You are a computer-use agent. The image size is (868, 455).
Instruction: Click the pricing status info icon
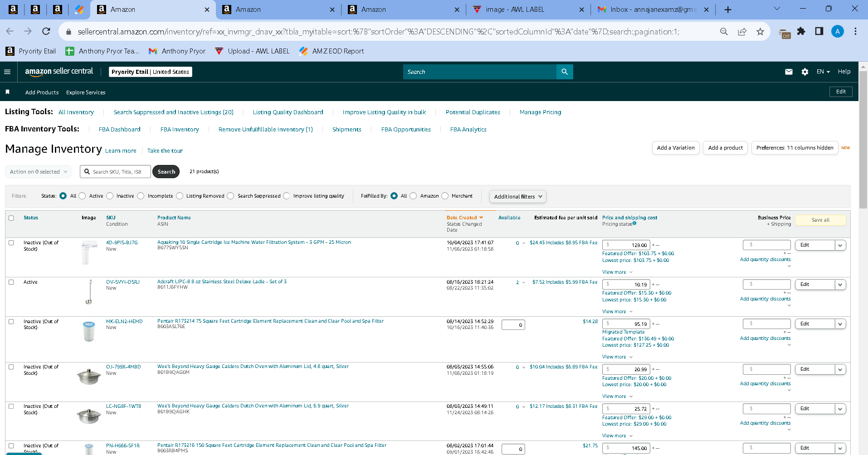coord(634,223)
